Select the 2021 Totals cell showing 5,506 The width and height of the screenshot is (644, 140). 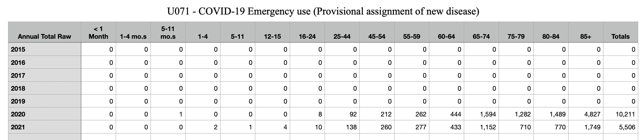620,127
